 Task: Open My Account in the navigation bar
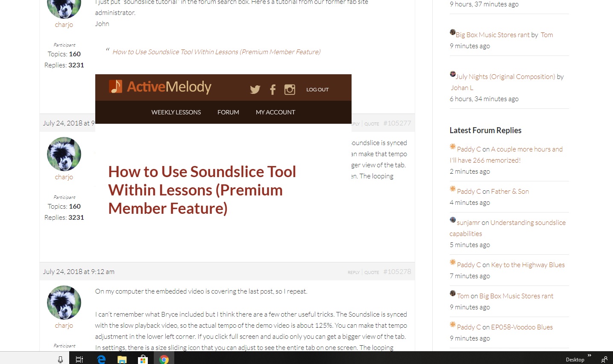(275, 112)
